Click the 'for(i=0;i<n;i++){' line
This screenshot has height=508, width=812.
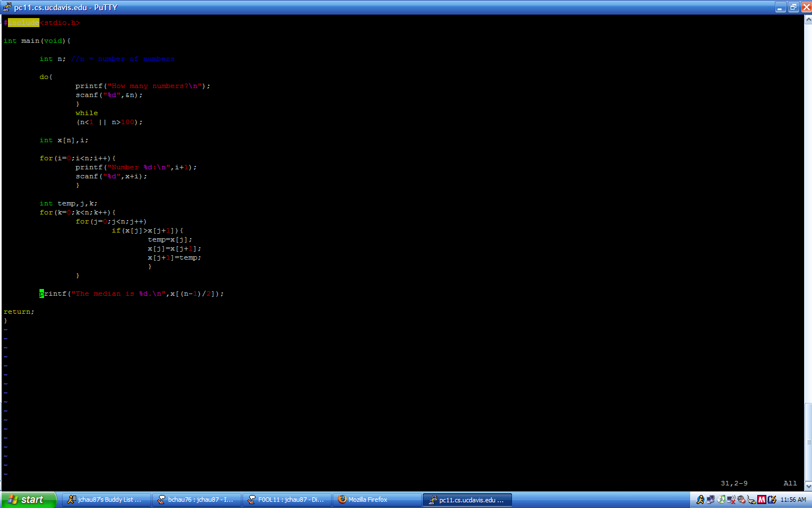(78, 158)
